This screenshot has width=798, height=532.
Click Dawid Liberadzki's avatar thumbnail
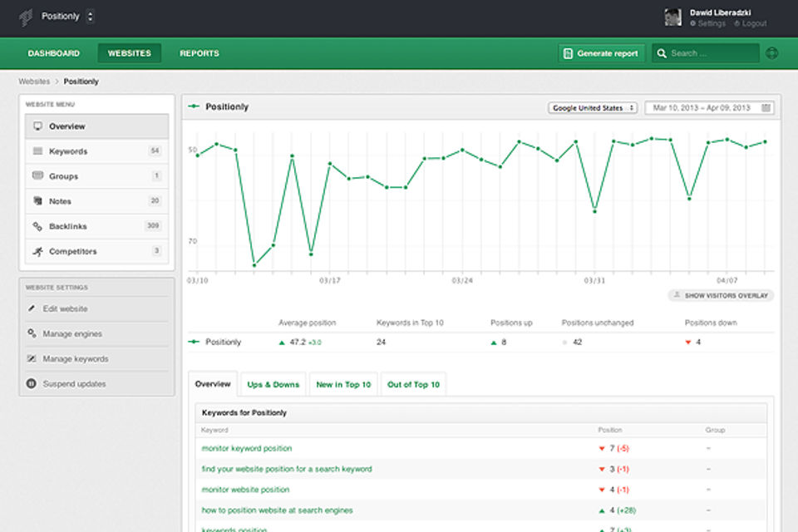[x=672, y=17]
